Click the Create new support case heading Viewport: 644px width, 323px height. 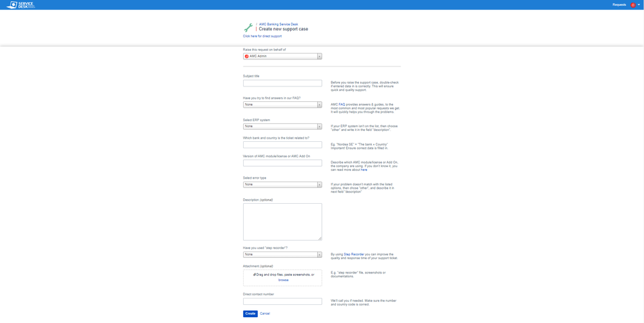[284, 29]
